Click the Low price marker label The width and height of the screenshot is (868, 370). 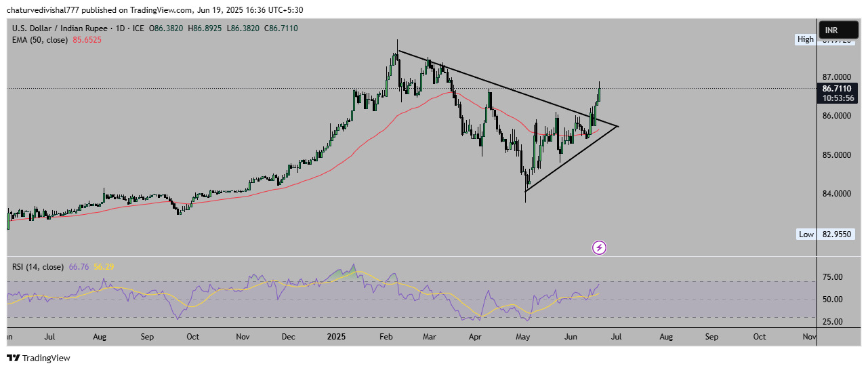point(806,234)
